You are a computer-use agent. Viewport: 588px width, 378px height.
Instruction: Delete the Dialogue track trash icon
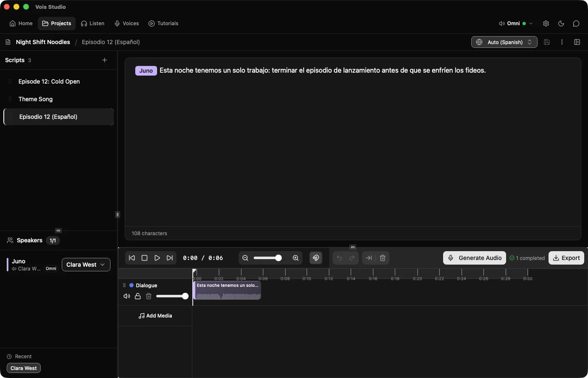(x=149, y=296)
